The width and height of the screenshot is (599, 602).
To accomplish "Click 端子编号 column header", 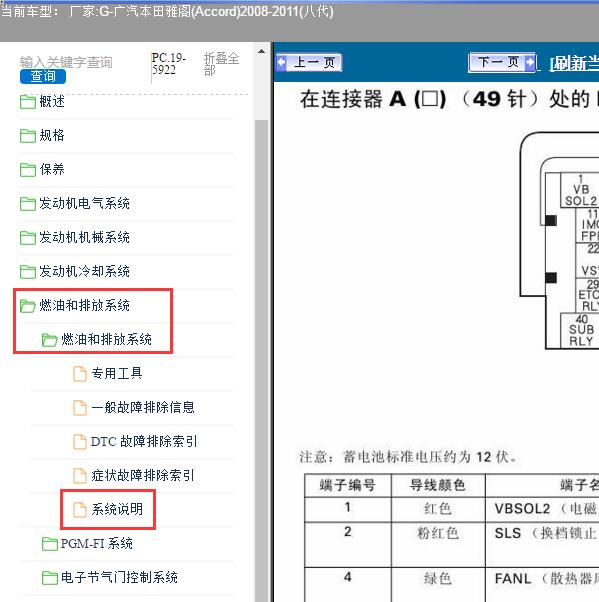I will (347, 485).
